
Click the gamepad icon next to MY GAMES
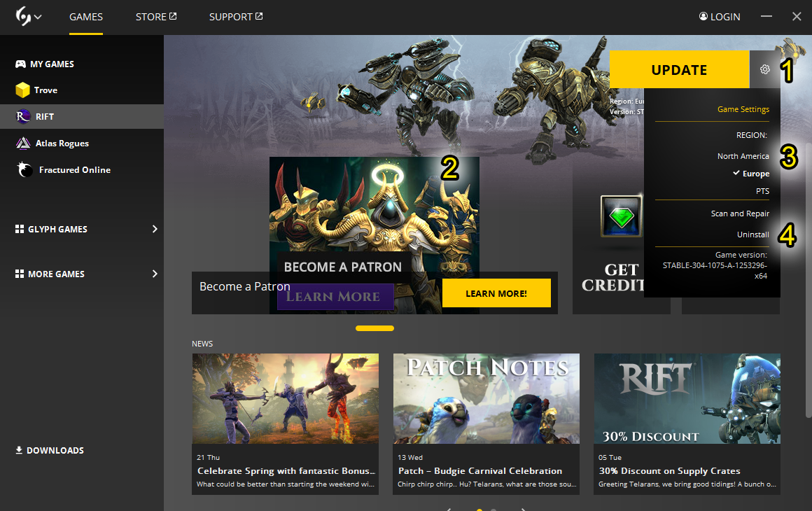20,64
